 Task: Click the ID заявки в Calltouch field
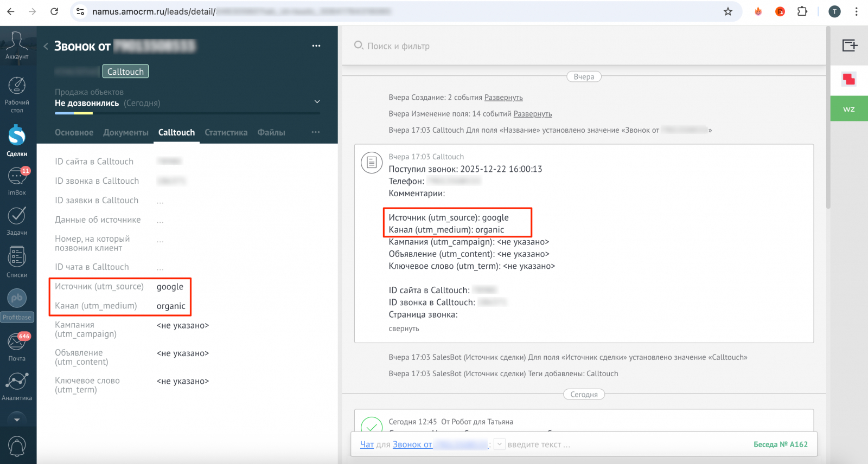pos(160,201)
